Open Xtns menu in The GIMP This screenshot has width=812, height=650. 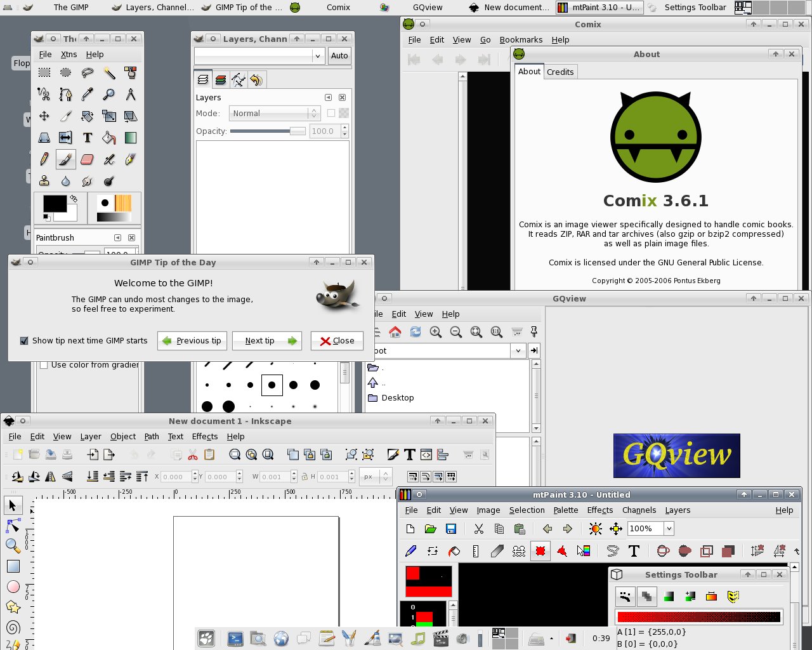69,55
